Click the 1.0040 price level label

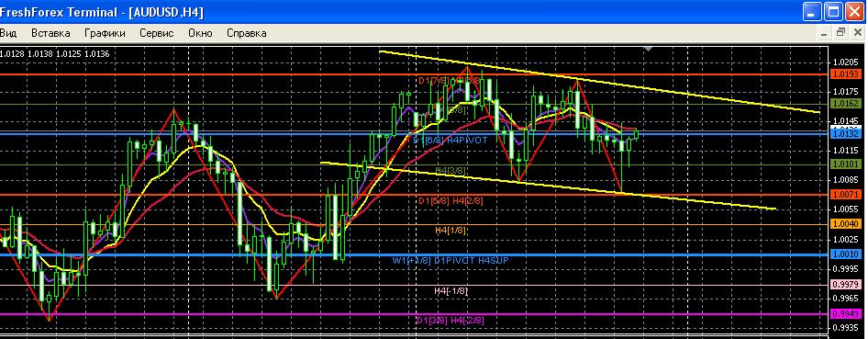pos(845,224)
